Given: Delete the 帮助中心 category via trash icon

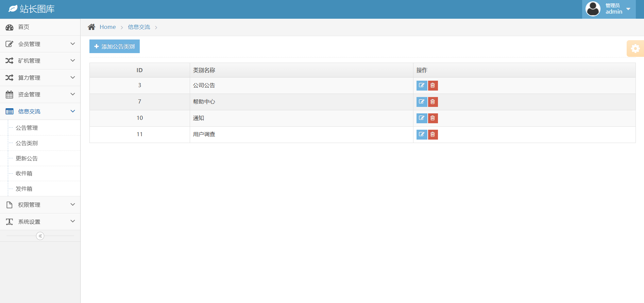Looking at the screenshot, I should coord(433,102).
